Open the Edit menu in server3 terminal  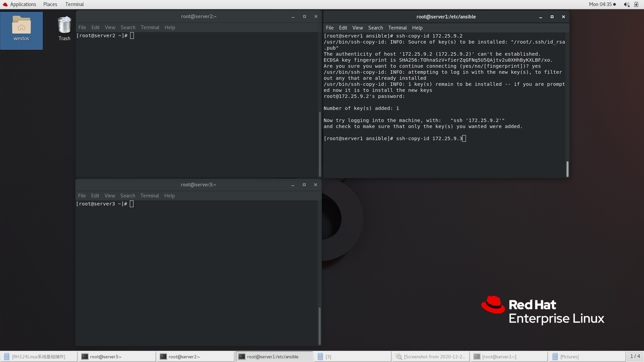point(95,196)
